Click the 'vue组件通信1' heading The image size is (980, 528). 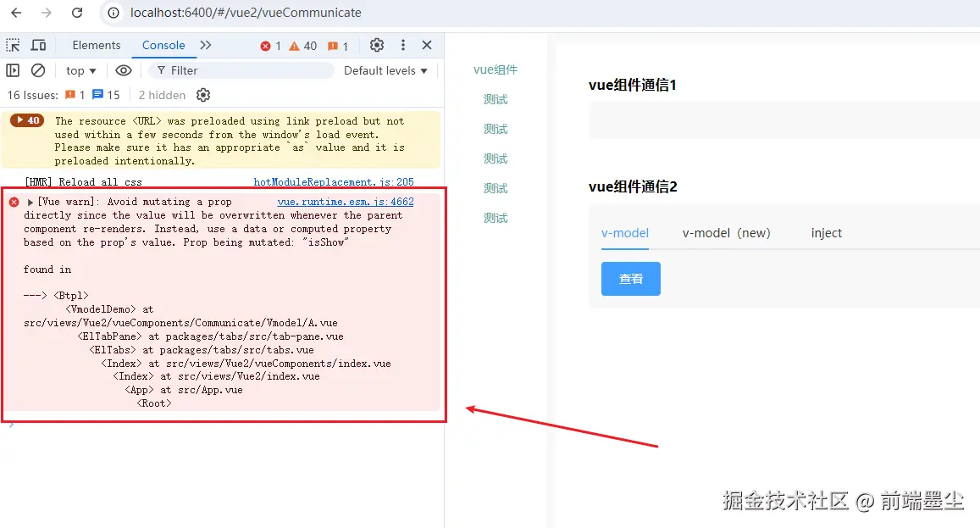tap(633, 85)
